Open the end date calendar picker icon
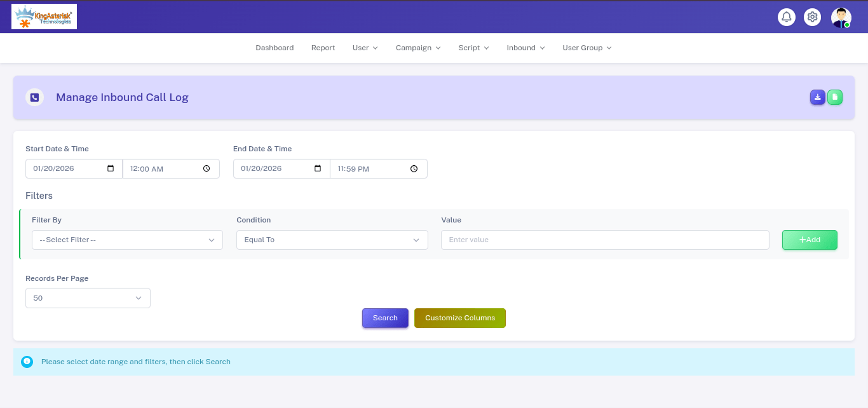The height and width of the screenshot is (408, 868). pos(318,168)
